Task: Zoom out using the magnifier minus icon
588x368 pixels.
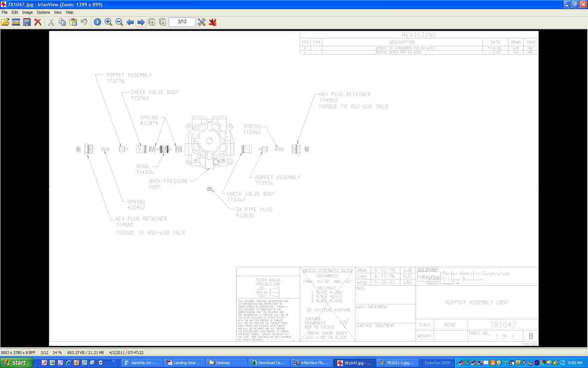Action: (119, 22)
